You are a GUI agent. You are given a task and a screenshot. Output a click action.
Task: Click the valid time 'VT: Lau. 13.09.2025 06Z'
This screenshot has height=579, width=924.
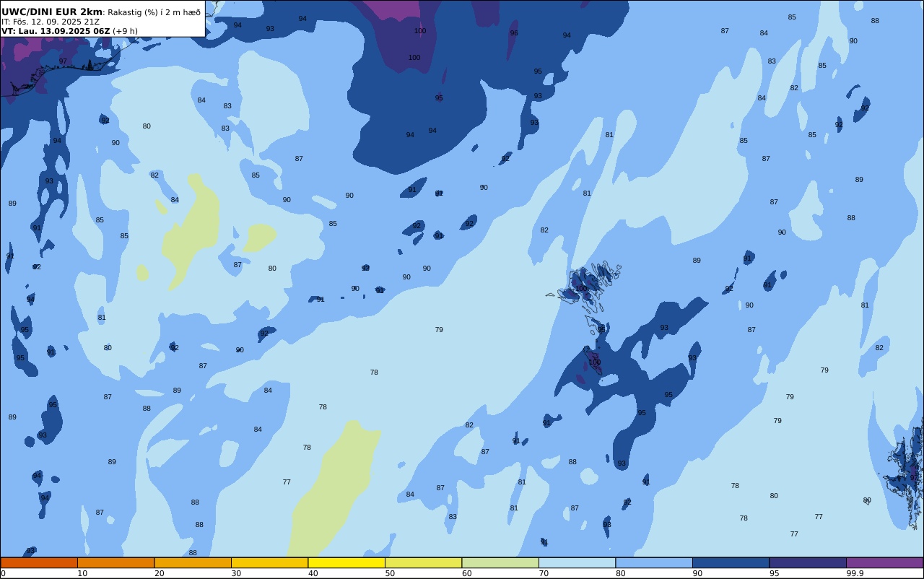56,31
